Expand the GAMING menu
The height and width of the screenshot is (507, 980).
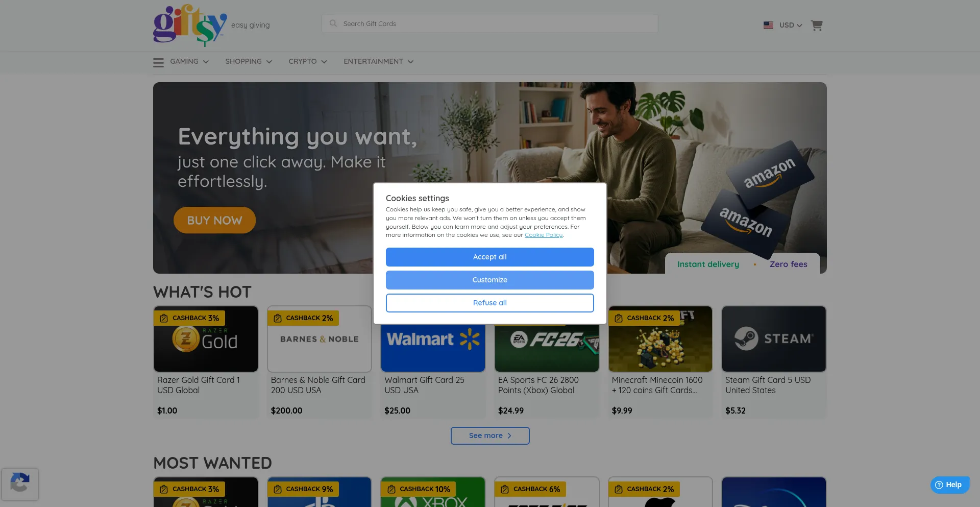point(189,61)
